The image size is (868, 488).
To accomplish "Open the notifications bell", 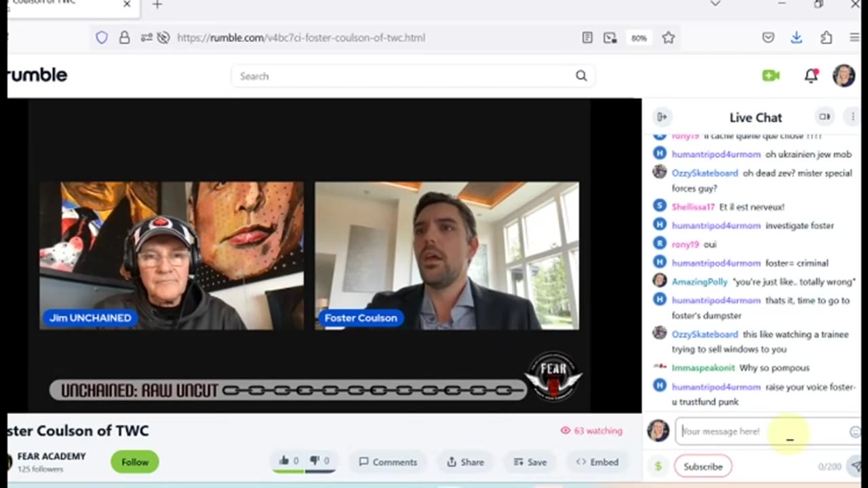I will tap(811, 76).
